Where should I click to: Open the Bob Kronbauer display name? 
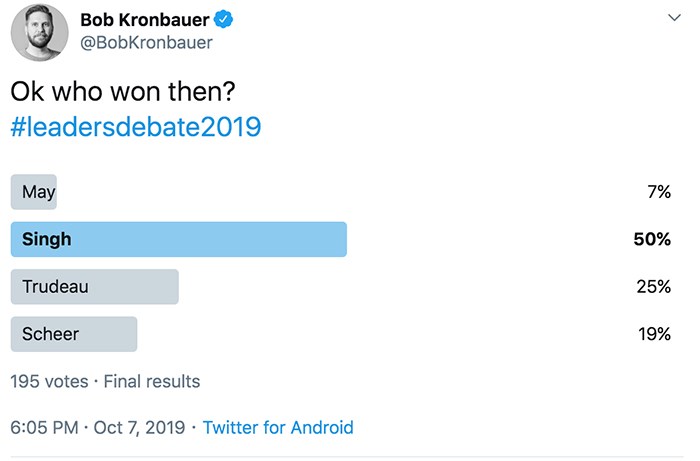click(x=145, y=20)
